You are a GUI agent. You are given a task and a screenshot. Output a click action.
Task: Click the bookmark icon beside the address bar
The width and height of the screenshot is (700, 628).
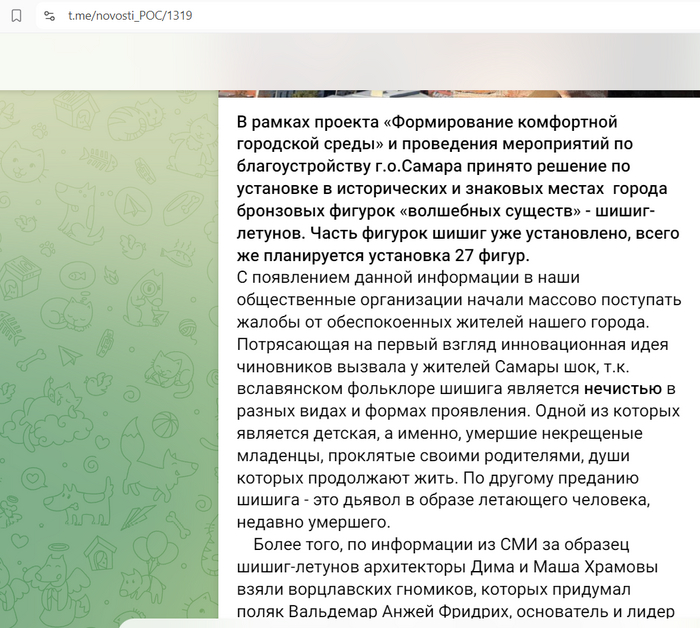coord(17,16)
